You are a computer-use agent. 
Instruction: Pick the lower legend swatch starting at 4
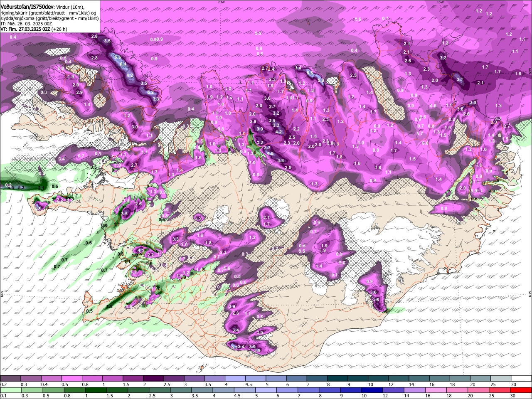point(224,390)
